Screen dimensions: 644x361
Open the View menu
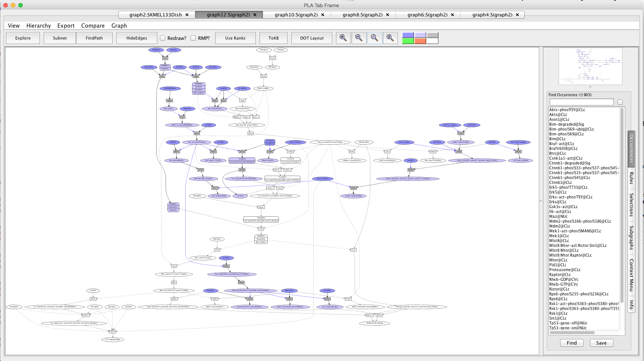14,26
